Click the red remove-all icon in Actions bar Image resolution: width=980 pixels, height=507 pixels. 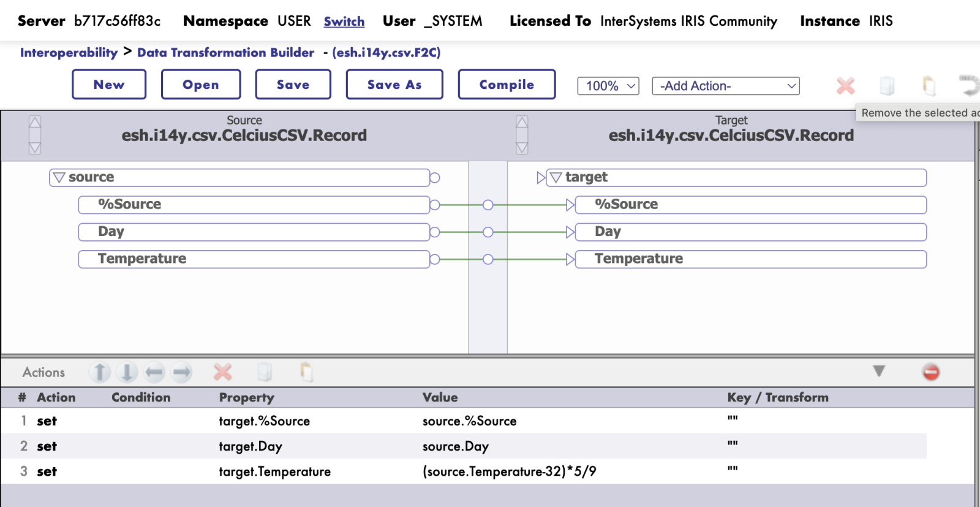[x=931, y=372]
